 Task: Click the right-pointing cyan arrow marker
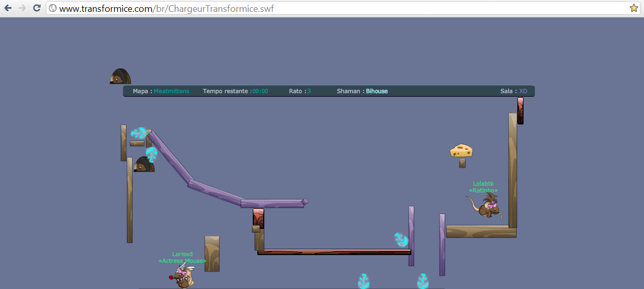(x=138, y=134)
